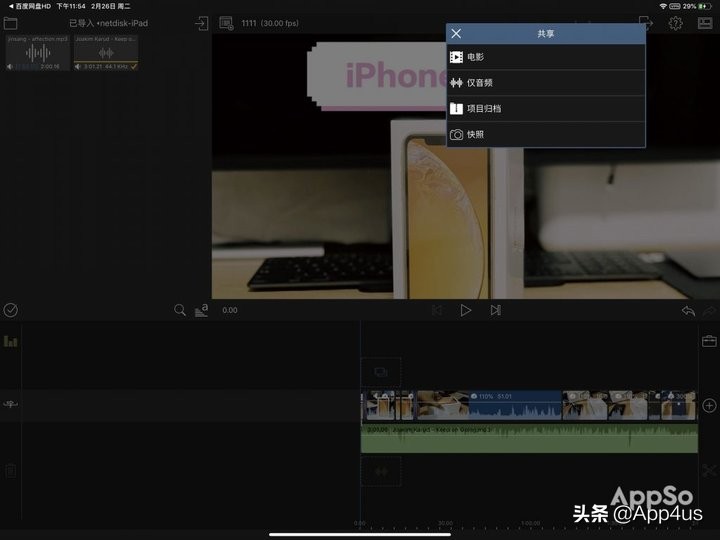Select the first video clip on timeline

(379, 405)
